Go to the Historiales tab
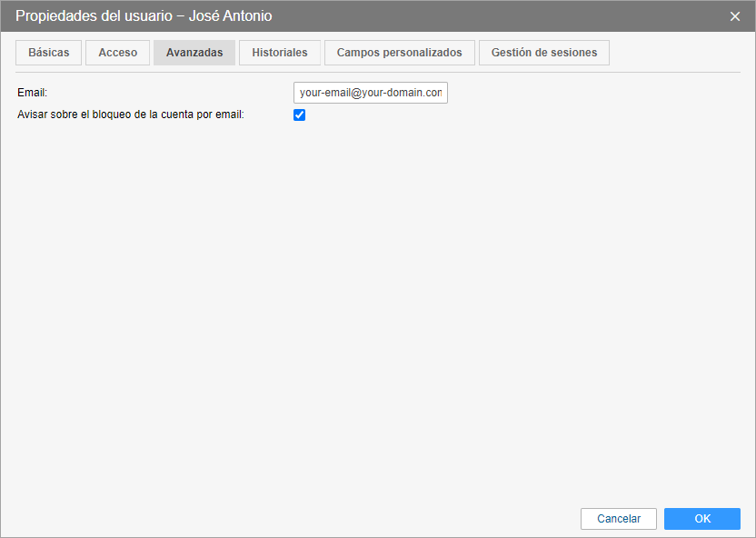The height and width of the screenshot is (538, 756). [280, 53]
